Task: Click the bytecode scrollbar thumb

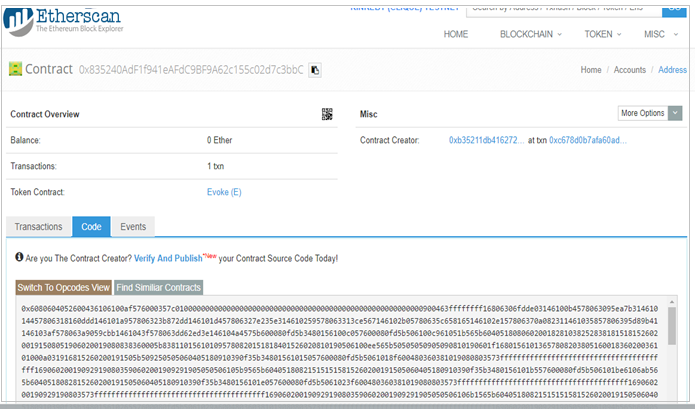Action: [672, 326]
